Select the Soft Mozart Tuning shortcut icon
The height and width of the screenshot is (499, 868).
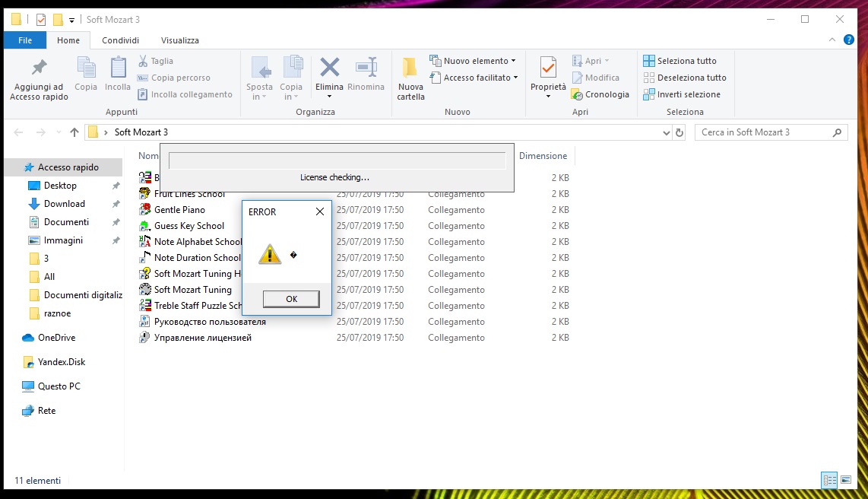pos(144,290)
